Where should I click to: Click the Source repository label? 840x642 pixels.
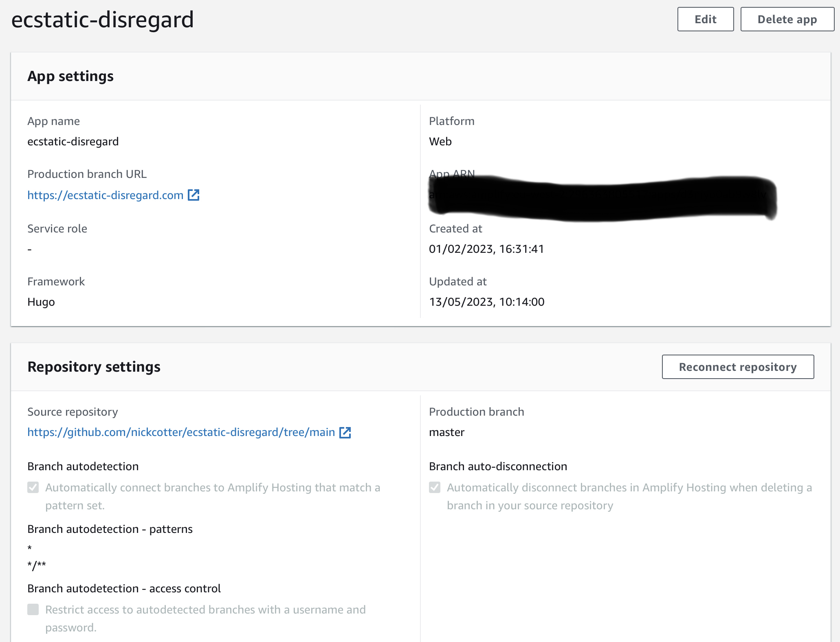(x=73, y=412)
